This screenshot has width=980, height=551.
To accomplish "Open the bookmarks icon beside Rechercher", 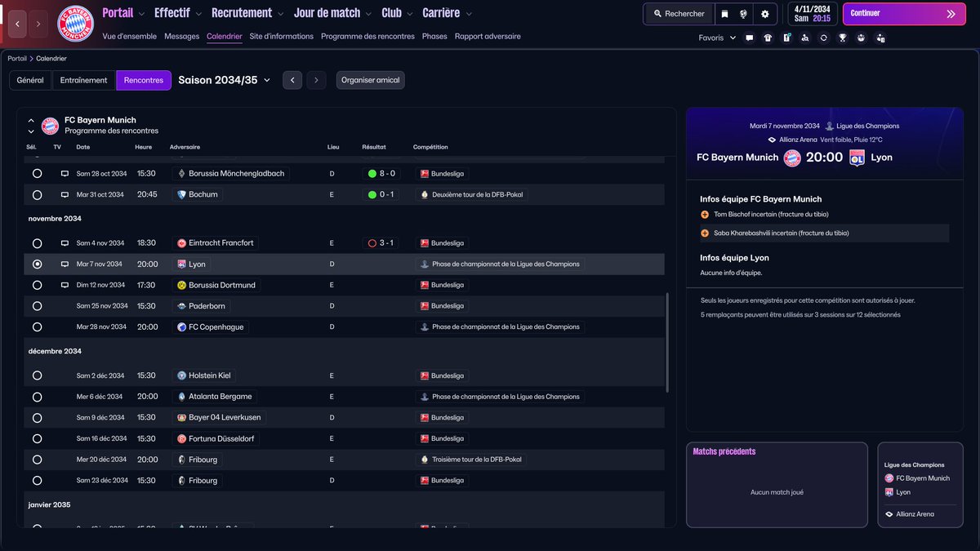I will click(724, 14).
